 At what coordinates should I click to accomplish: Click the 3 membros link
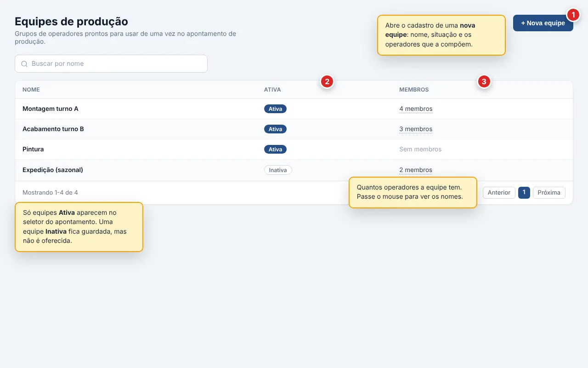[416, 129]
